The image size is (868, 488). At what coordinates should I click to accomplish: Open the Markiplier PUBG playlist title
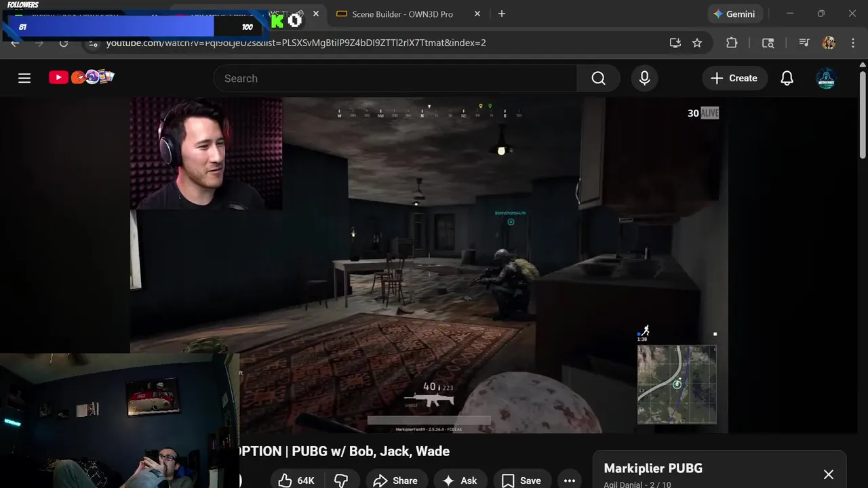coord(653,468)
